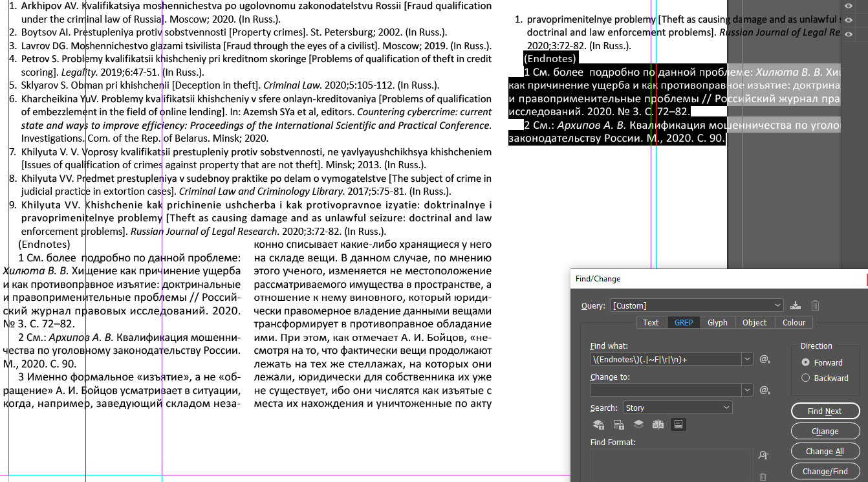Click the Find/Change dialog title bar
This screenshot has width=868, height=482.
click(x=718, y=278)
